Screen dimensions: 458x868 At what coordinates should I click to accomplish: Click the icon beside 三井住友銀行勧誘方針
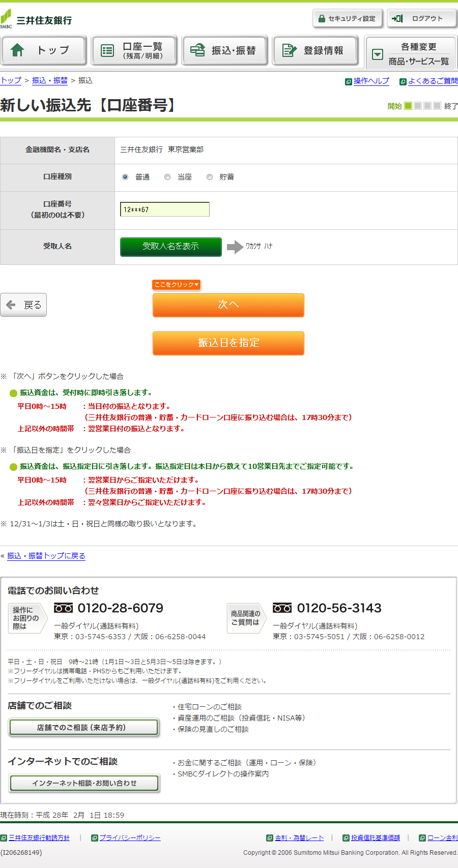4,838
